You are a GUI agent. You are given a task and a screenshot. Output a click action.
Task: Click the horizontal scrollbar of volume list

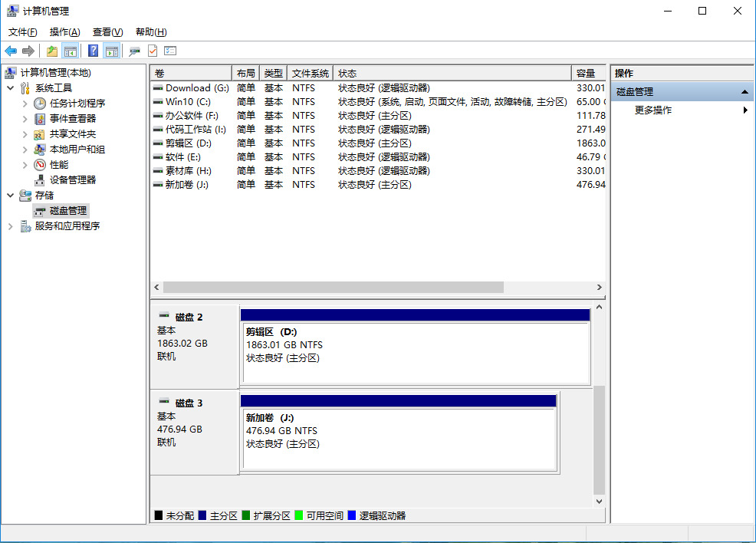[x=334, y=287]
